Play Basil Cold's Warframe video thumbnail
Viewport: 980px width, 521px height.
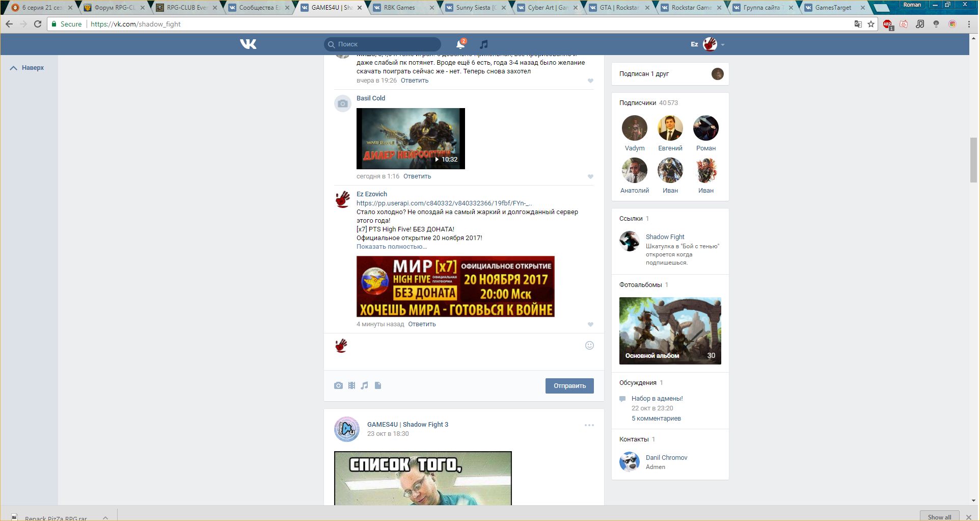(x=411, y=139)
